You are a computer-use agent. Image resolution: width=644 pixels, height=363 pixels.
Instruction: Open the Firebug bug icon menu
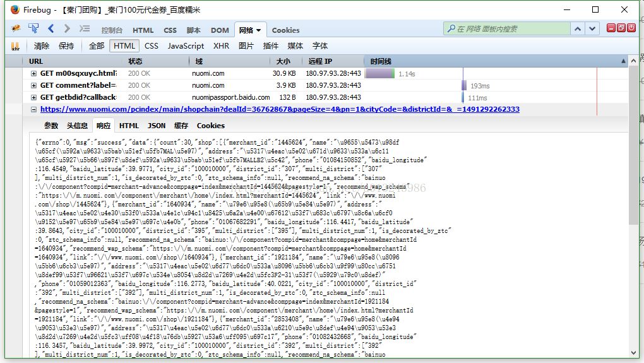click(x=16, y=28)
